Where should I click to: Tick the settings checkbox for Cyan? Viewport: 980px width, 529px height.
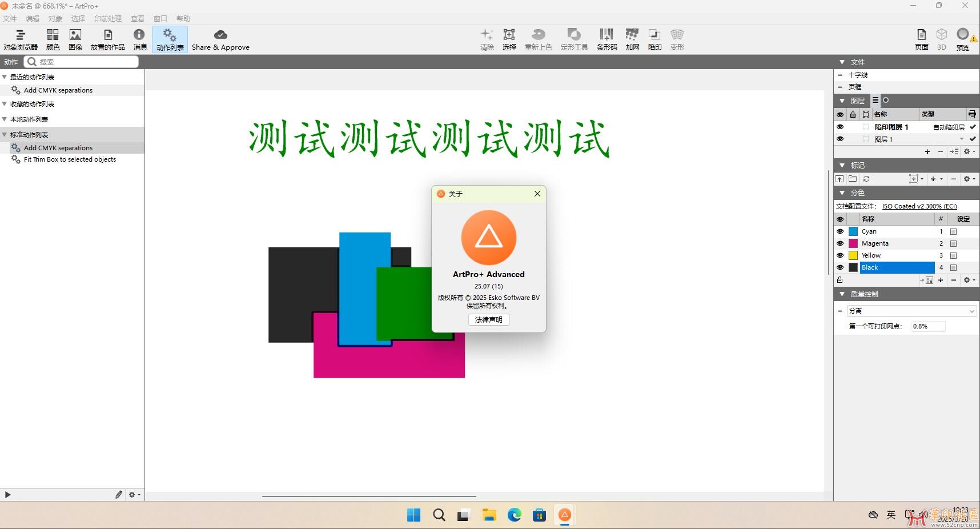tap(953, 231)
